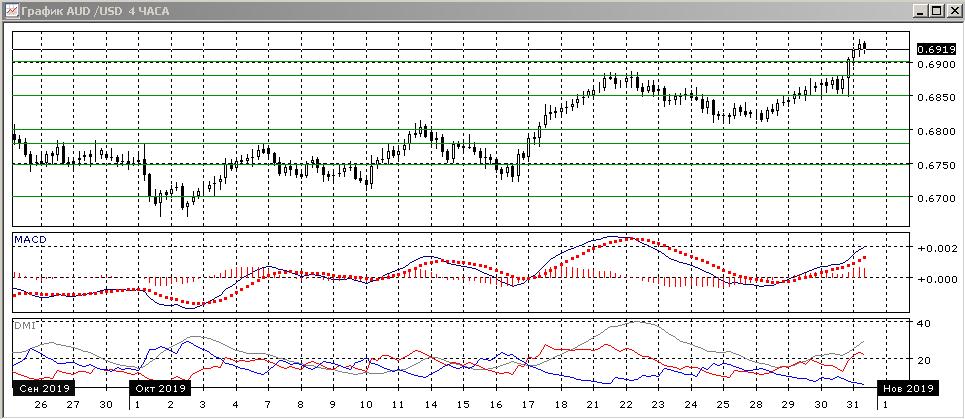
Task: Close the AUD/USD chart window
Action: pyautogui.click(x=953, y=10)
